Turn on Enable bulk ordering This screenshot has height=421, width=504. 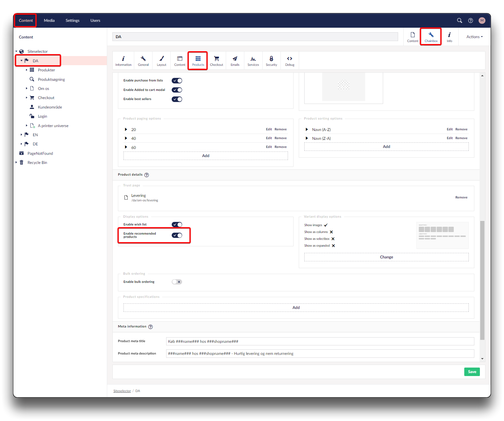point(177,282)
